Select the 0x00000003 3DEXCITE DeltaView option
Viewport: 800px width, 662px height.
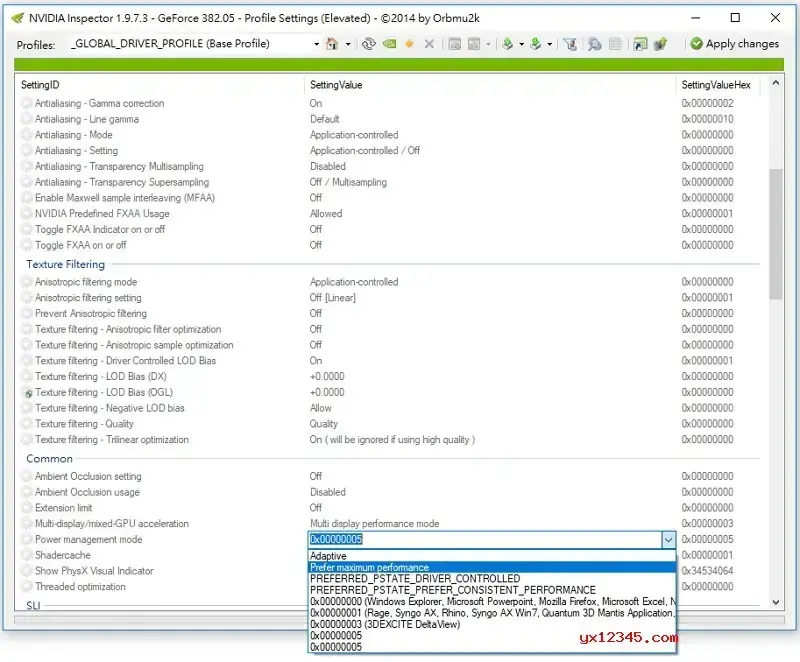point(492,624)
